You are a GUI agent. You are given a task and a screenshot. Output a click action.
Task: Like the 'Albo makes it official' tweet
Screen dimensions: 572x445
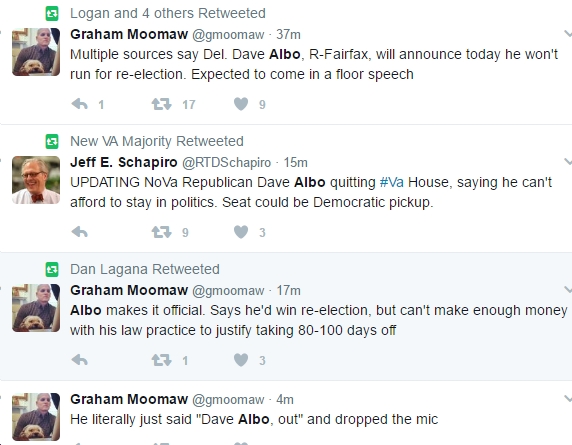click(241, 360)
